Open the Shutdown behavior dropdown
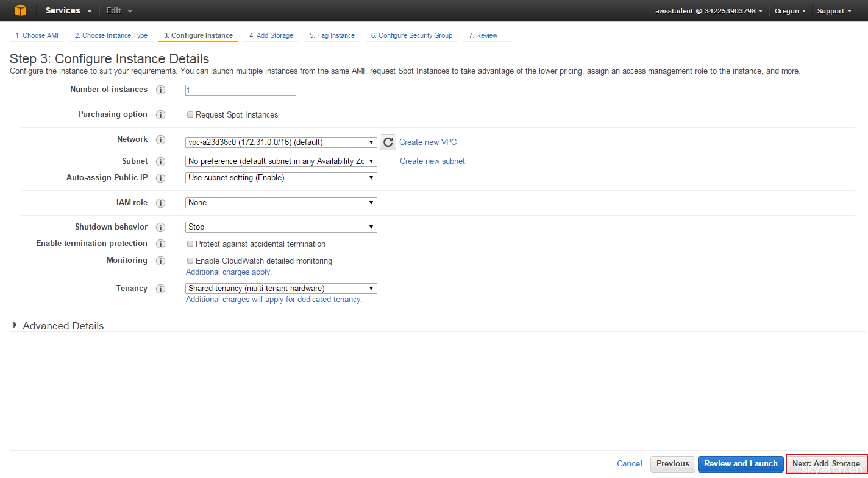This screenshot has height=478, width=868. pyautogui.click(x=281, y=227)
